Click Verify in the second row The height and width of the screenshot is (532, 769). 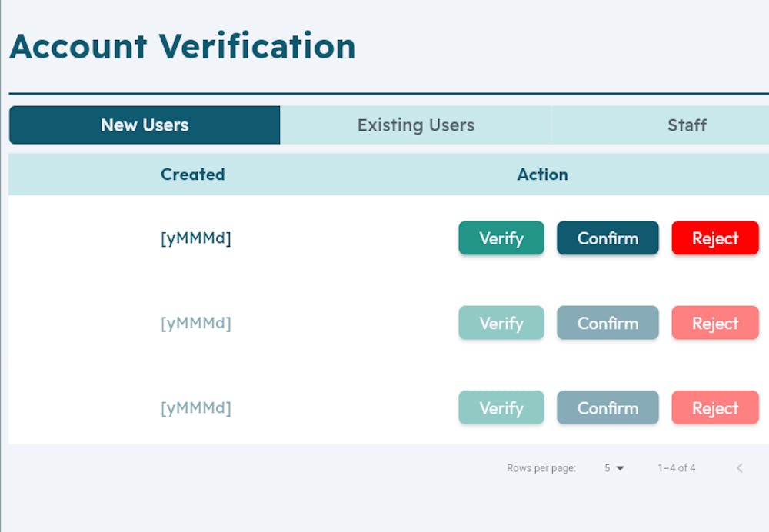point(501,324)
